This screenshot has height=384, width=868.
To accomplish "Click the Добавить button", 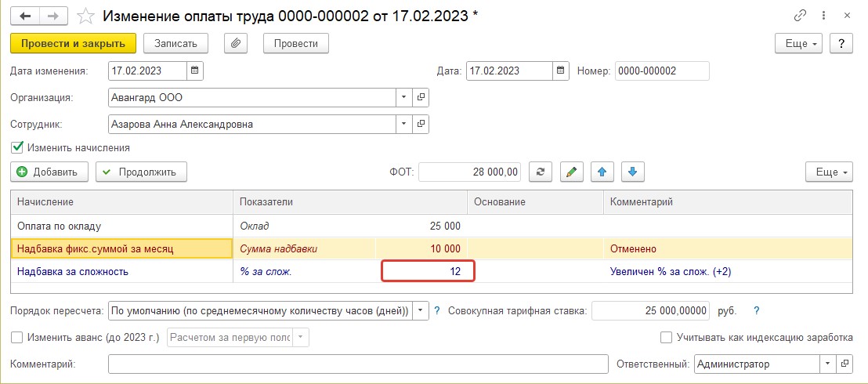I will point(49,172).
